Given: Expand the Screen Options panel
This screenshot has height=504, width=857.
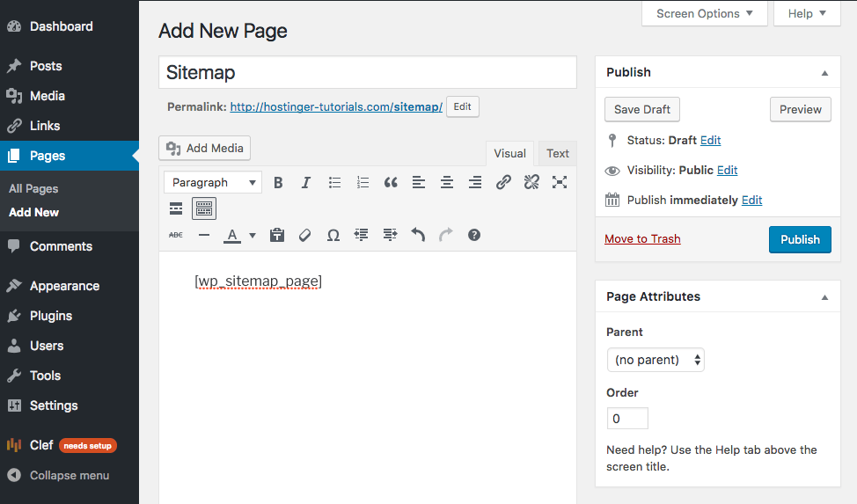Looking at the screenshot, I should coord(705,13).
